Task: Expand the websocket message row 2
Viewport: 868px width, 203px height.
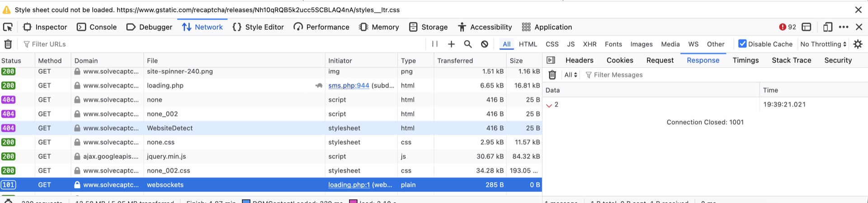Action: click(x=549, y=105)
